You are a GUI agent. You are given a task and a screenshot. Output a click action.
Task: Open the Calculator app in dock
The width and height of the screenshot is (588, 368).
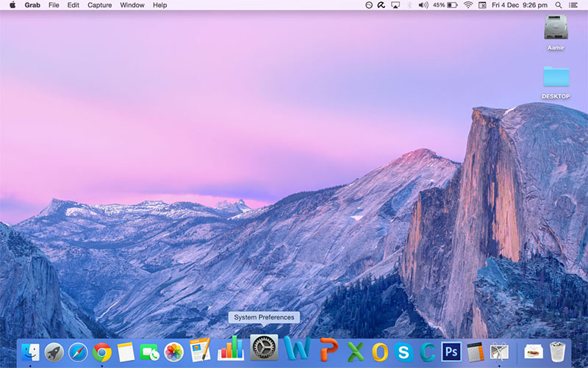pyautogui.click(x=475, y=353)
